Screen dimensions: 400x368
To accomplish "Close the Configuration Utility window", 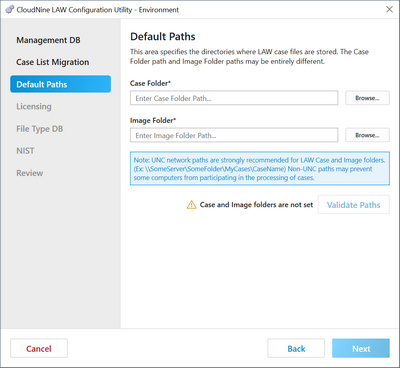I will (389, 9).
